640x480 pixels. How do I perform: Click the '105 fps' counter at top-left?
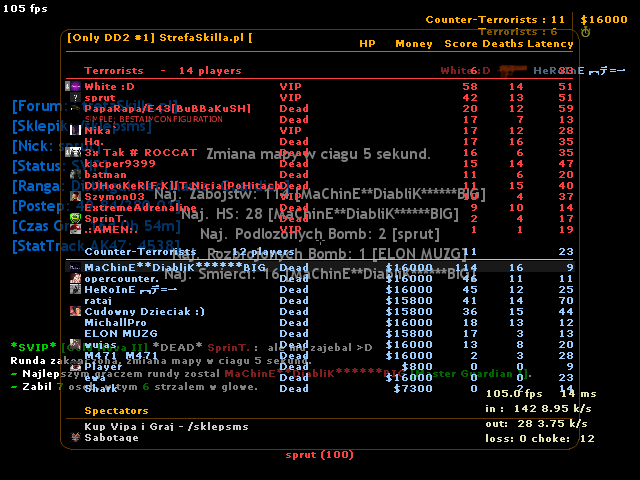click(25, 8)
